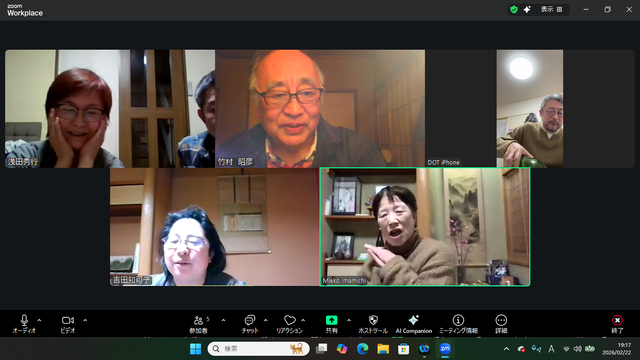Select 竹村昭彦's video tile

coord(320,109)
